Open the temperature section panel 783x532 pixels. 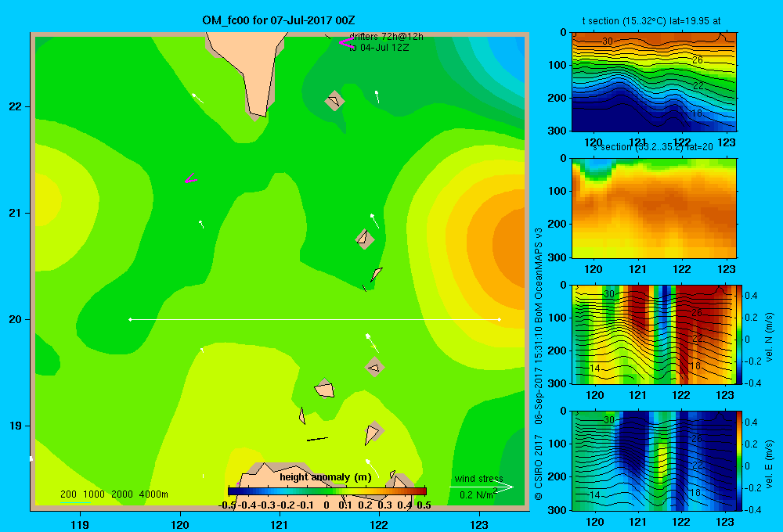tap(654, 82)
